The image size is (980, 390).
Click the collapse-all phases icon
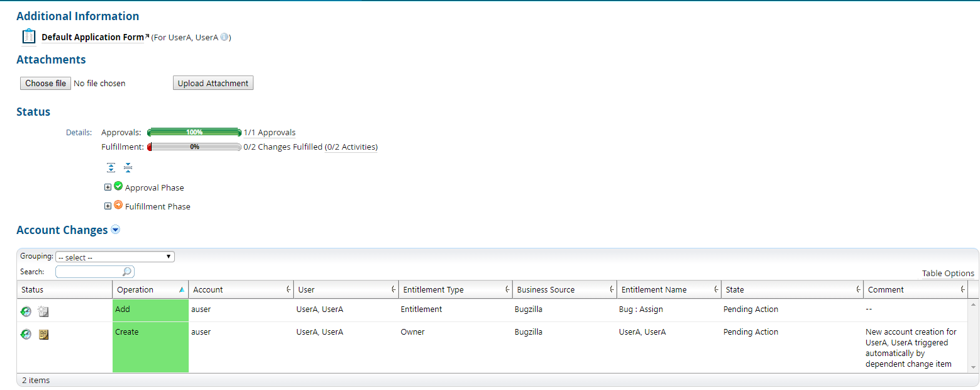(x=128, y=167)
